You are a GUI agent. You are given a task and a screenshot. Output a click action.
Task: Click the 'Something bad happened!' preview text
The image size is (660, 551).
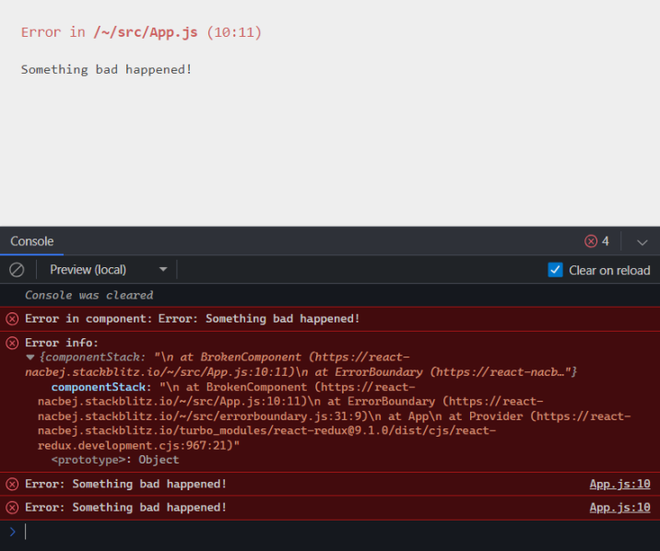click(106, 69)
